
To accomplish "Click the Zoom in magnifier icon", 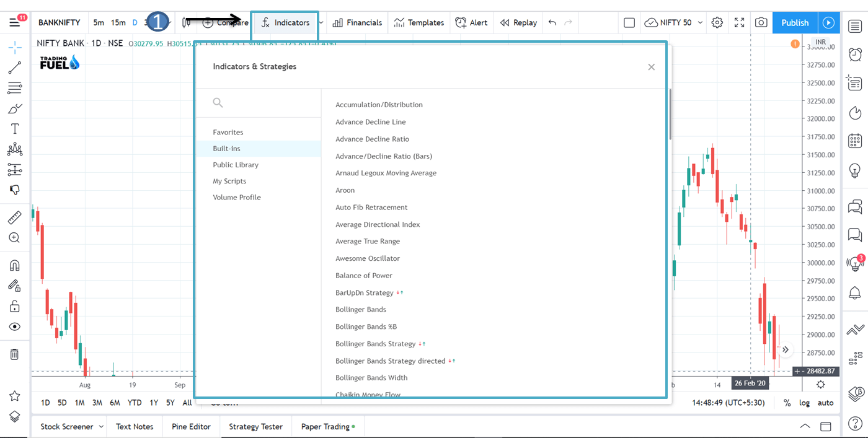I will [15, 238].
